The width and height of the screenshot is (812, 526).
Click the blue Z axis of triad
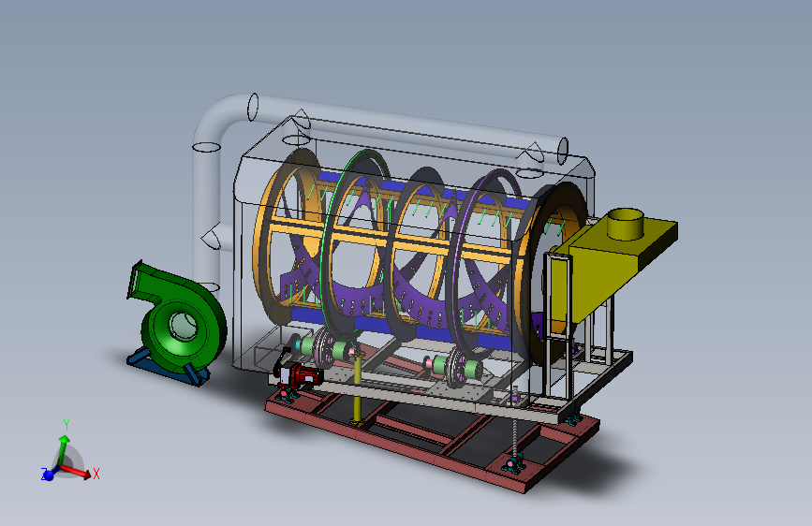click(48, 475)
